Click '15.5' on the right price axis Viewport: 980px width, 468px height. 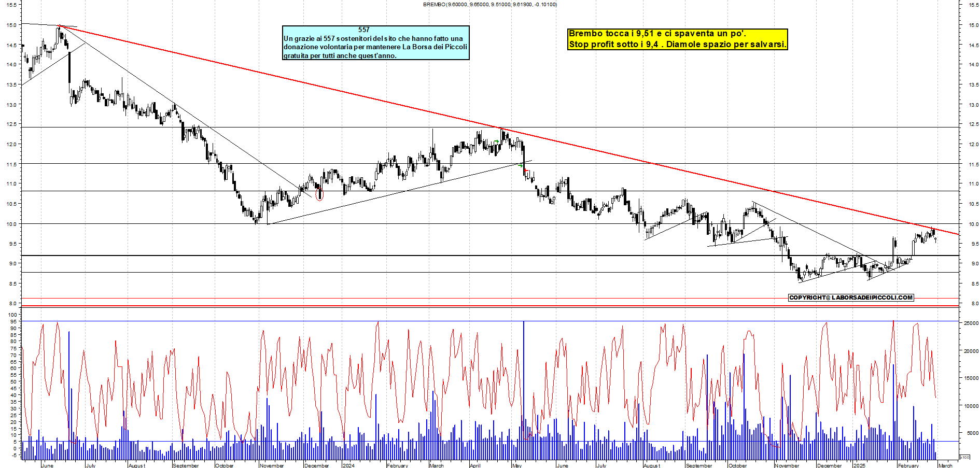[x=973, y=5]
